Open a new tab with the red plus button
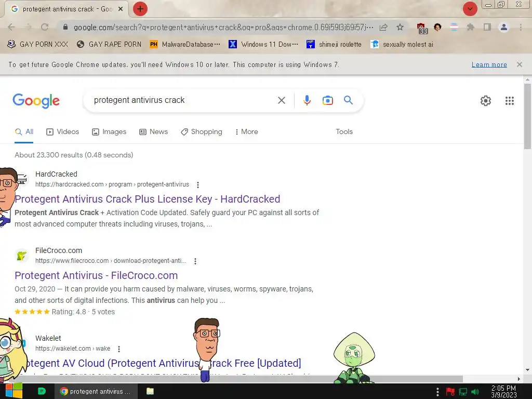This screenshot has height=399, width=532. click(x=140, y=9)
